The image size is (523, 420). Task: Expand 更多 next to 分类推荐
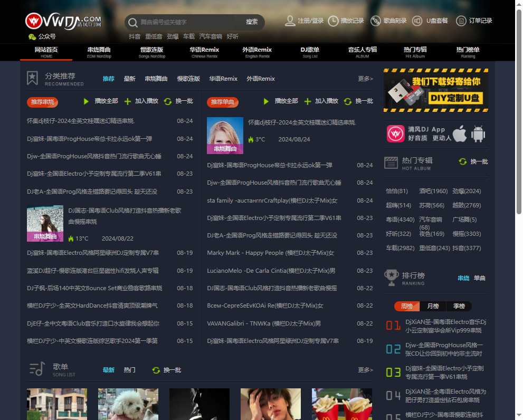[x=364, y=78]
